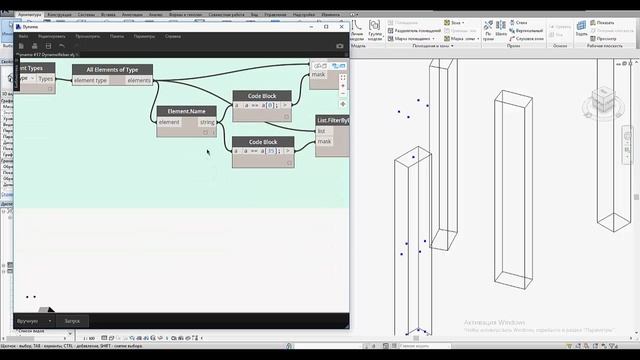Open Types dropdown in Element Types node

tap(27, 78)
